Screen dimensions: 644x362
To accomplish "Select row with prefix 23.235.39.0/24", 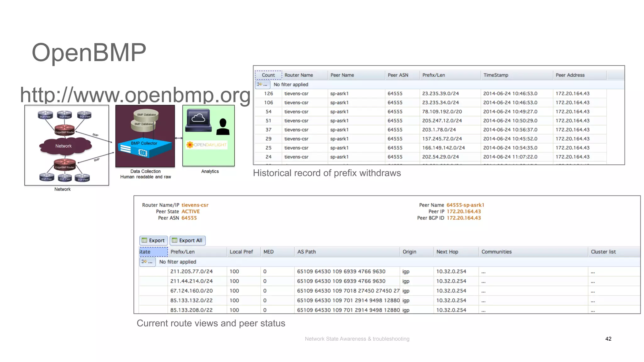I will pos(430,94).
